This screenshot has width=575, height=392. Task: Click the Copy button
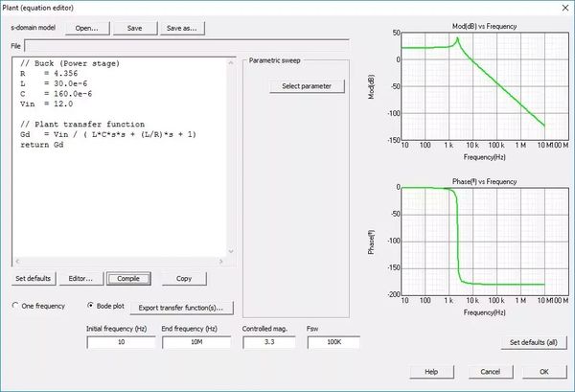[184, 279]
